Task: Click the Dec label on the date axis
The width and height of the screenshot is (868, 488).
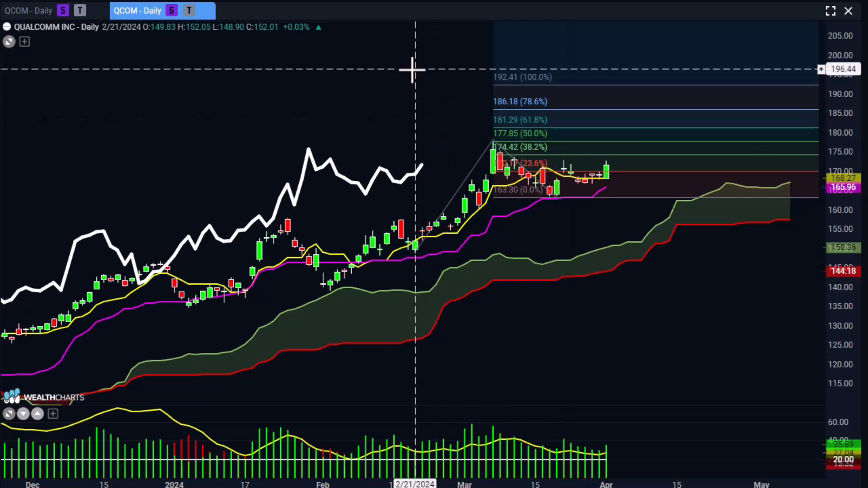Action: (x=33, y=484)
